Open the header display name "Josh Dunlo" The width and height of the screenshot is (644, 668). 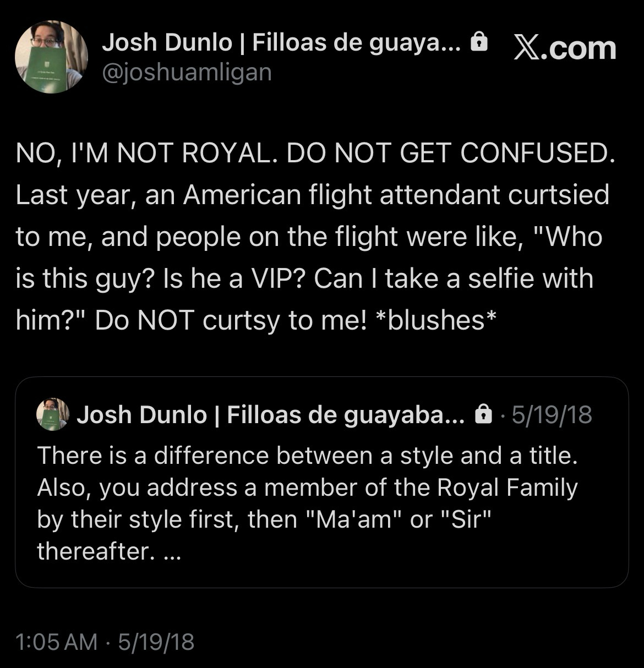point(167,42)
